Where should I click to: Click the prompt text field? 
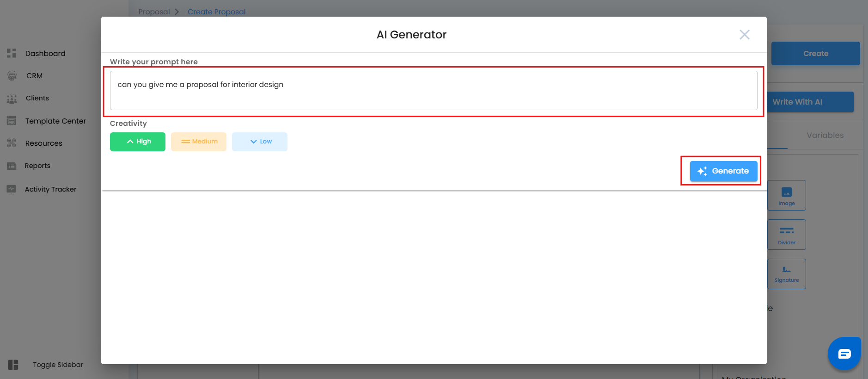click(x=433, y=90)
